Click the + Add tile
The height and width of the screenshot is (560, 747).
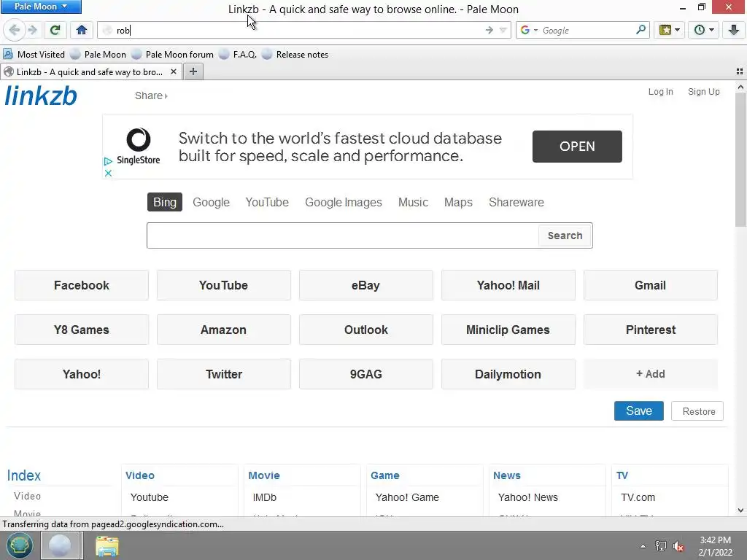pyautogui.click(x=650, y=374)
